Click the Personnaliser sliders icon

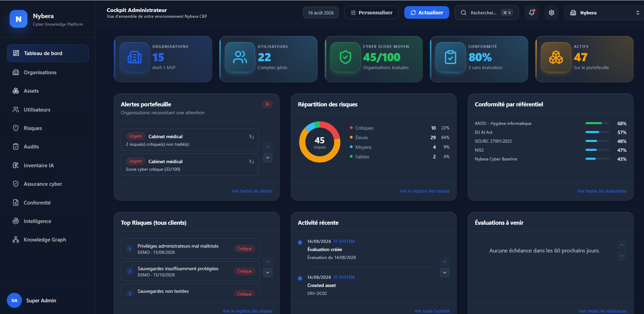tap(353, 13)
